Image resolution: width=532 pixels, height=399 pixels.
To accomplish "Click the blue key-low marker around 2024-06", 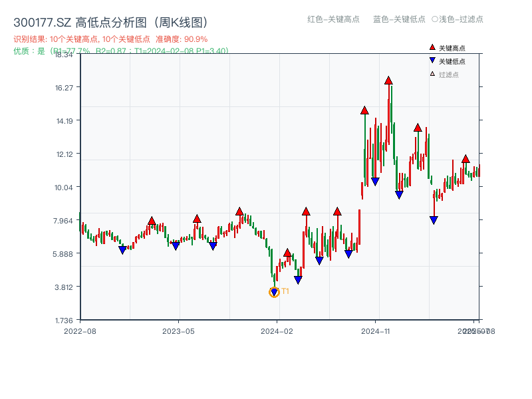I will [x=319, y=261].
